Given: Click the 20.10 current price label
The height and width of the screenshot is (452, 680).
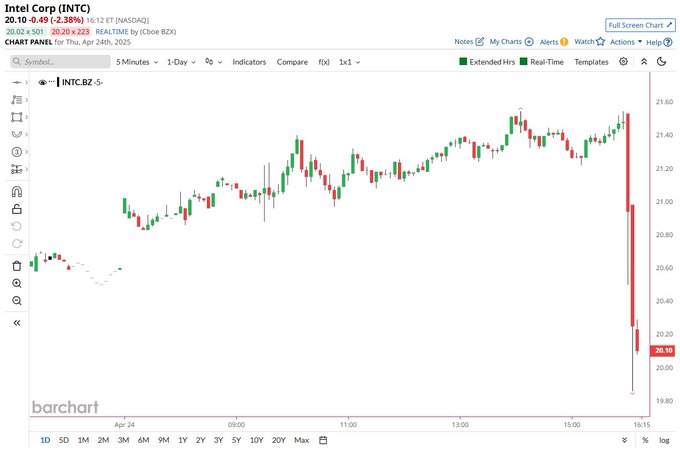Looking at the screenshot, I should pos(663,350).
